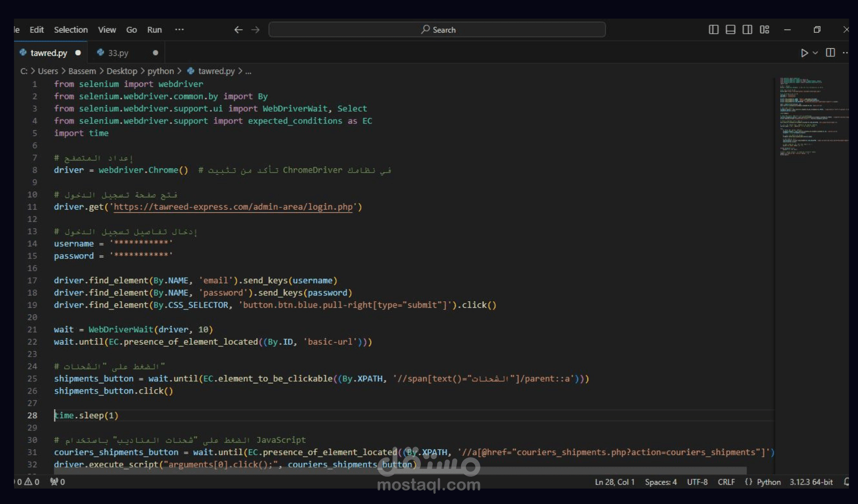Viewport: 858px width, 504px height.
Task: Go forward with the right arrow icon
Action: [255, 29]
